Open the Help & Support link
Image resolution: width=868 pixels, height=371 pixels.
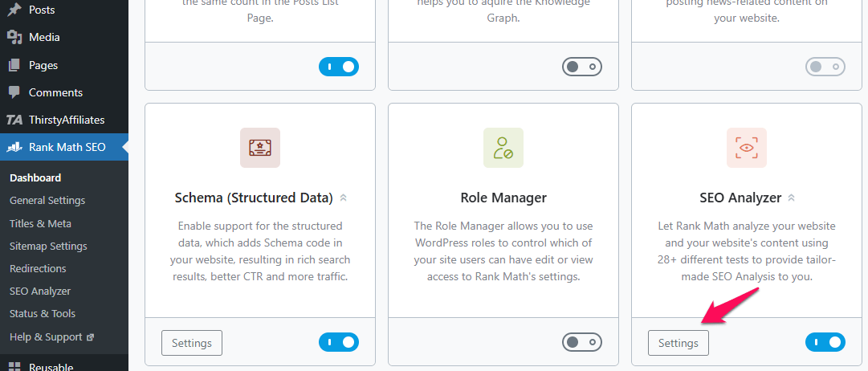pos(46,336)
